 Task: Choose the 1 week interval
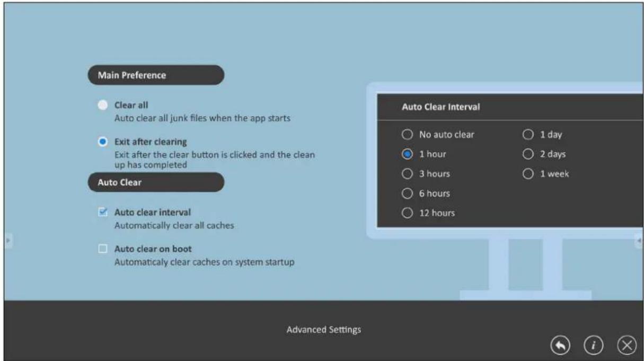point(527,173)
